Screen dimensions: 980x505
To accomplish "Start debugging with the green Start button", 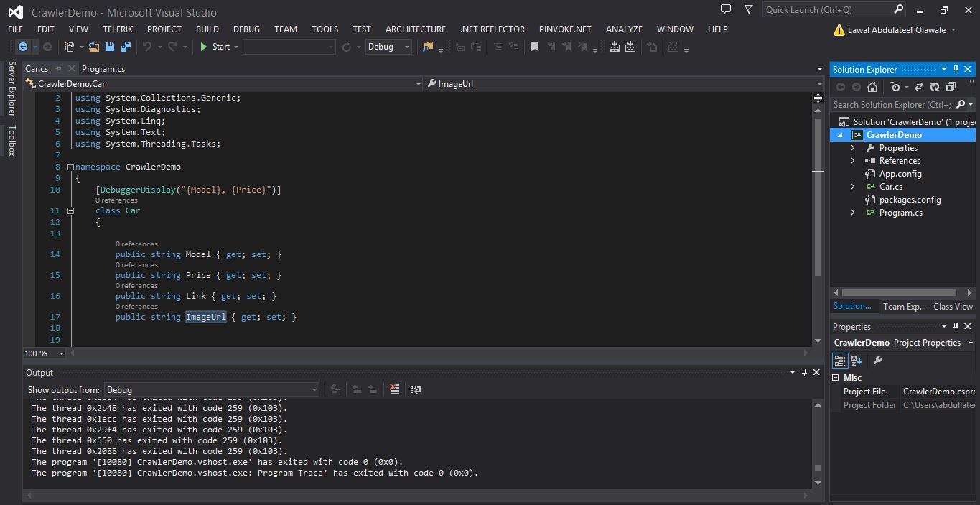I will pyautogui.click(x=215, y=47).
